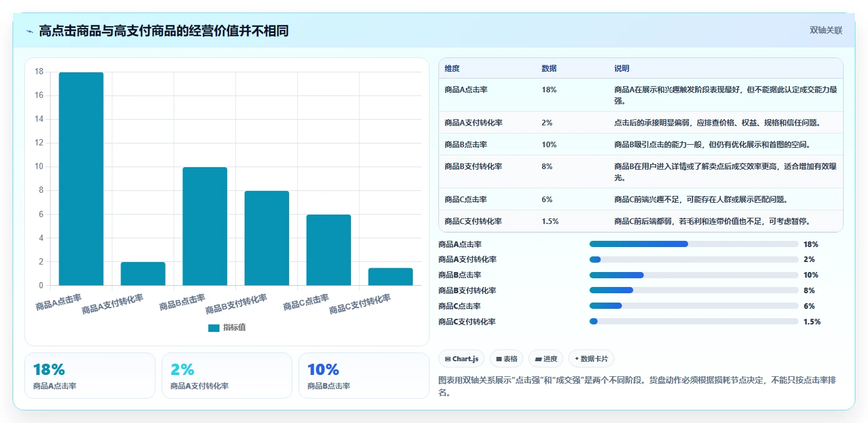Viewport: 868px width, 423px height.
Task: Open the 18% 商品A点击率 data card
Action: tap(90, 376)
